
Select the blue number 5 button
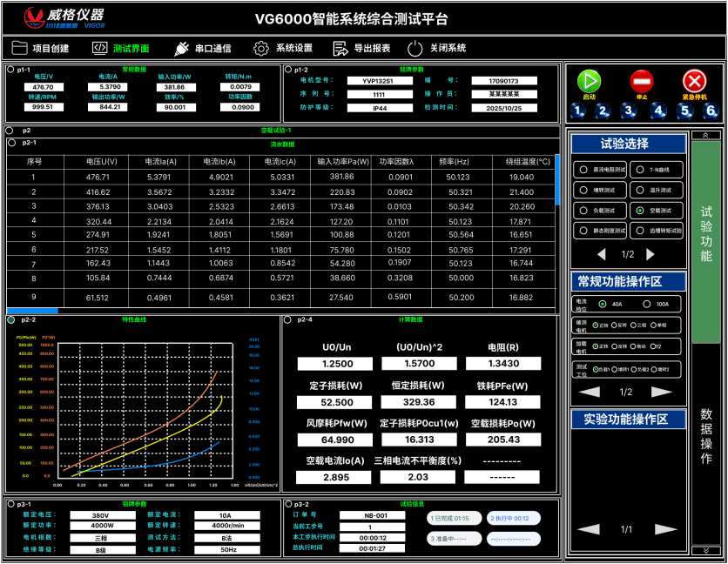(684, 111)
